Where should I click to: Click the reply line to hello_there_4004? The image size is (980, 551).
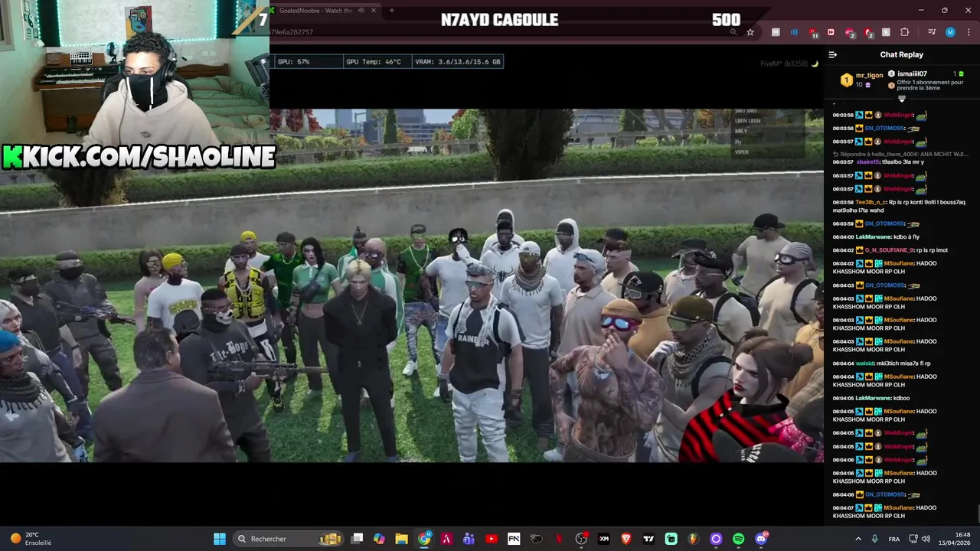900,154
